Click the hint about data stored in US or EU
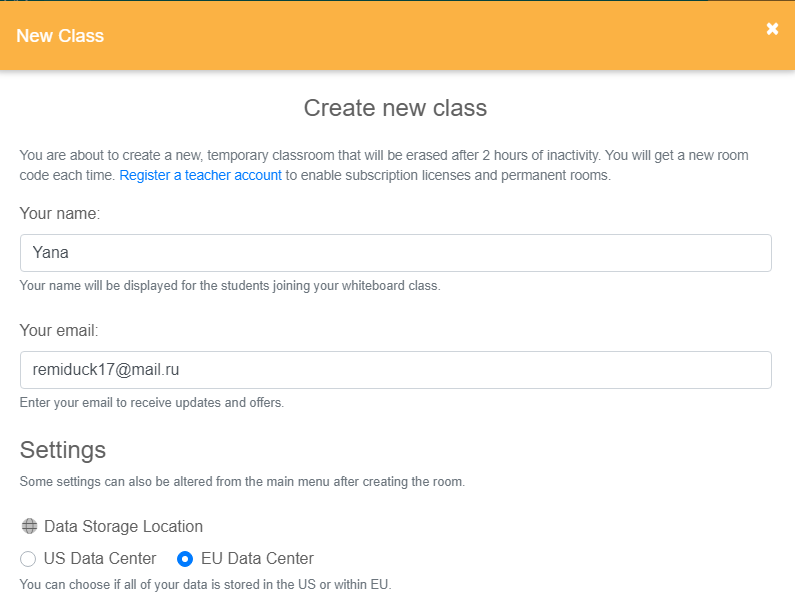The width and height of the screenshot is (795, 611). (205, 584)
